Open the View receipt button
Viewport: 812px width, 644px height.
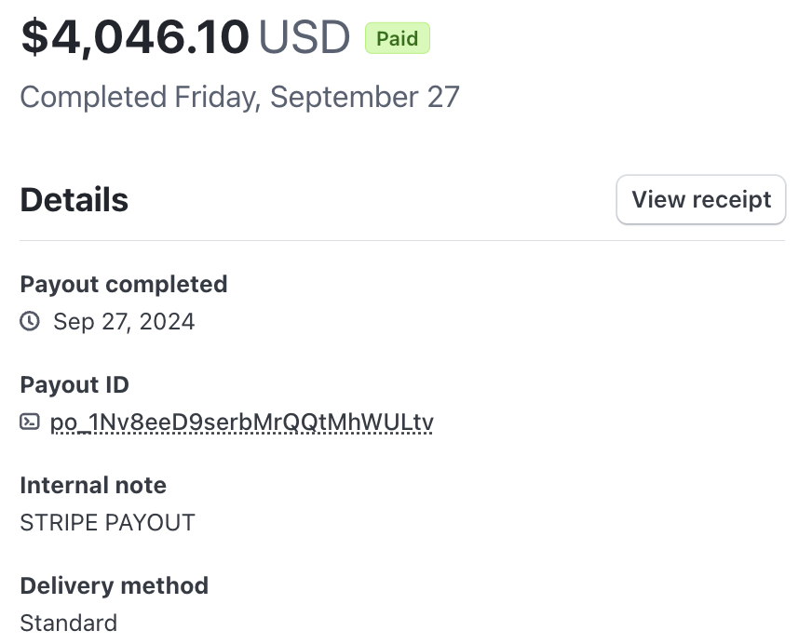click(x=700, y=199)
